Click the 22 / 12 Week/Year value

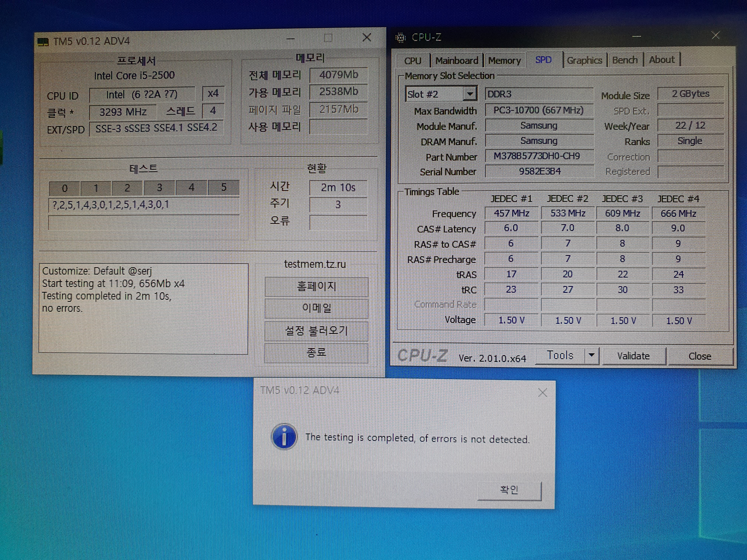click(690, 126)
